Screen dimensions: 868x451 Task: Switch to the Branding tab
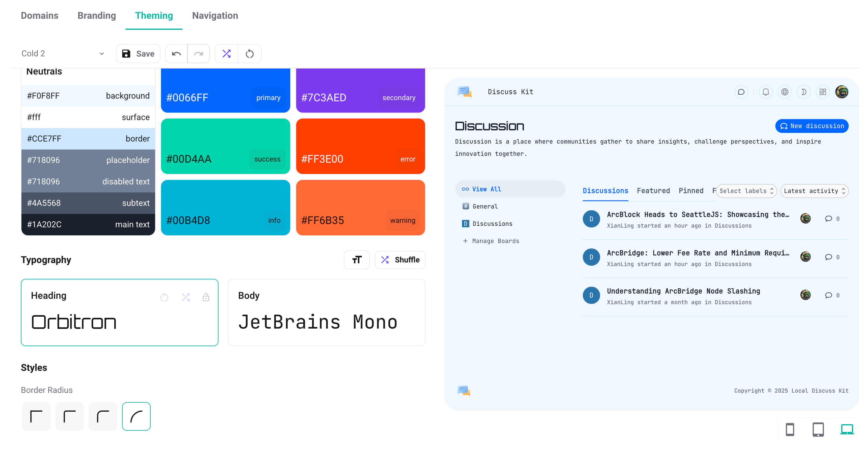[96, 15]
